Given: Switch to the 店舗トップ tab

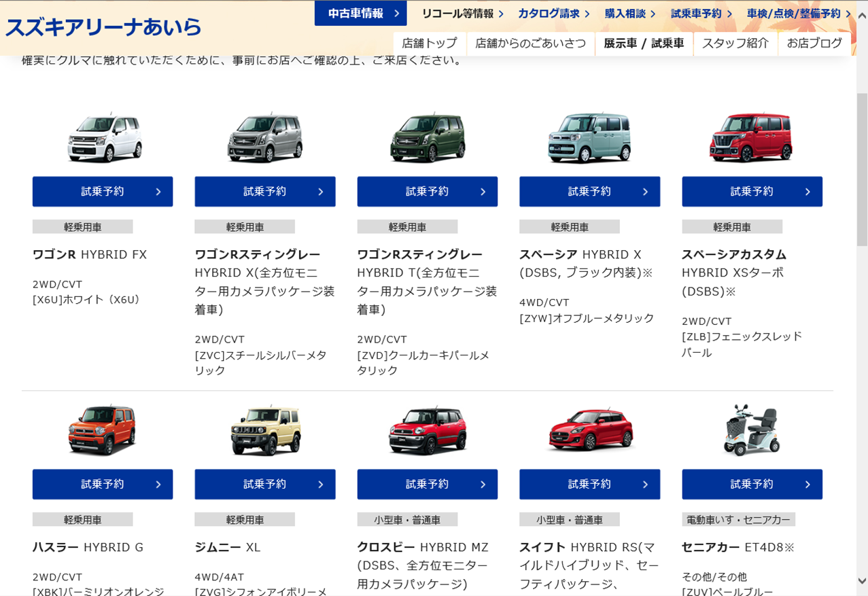Looking at the screenshot, I should point(430,43).
